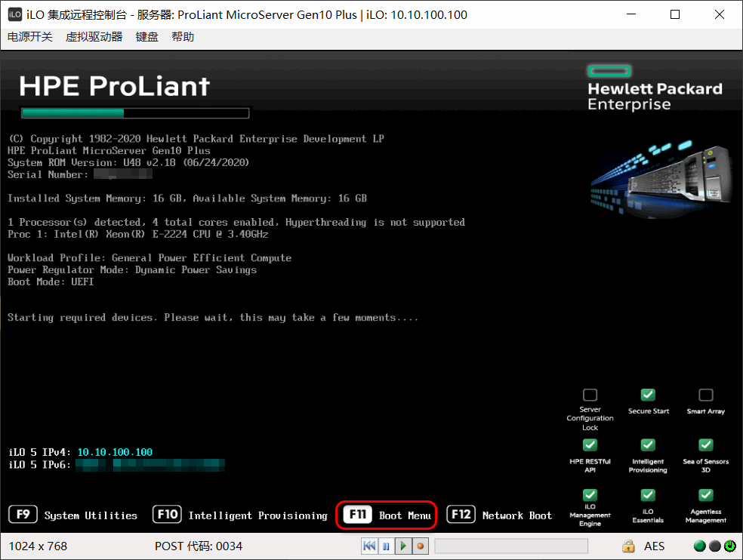Image resolution: width=743 pixels, height=560 pixels.
Task: Click the padlock encryption icon
Action: pos(628,546)
